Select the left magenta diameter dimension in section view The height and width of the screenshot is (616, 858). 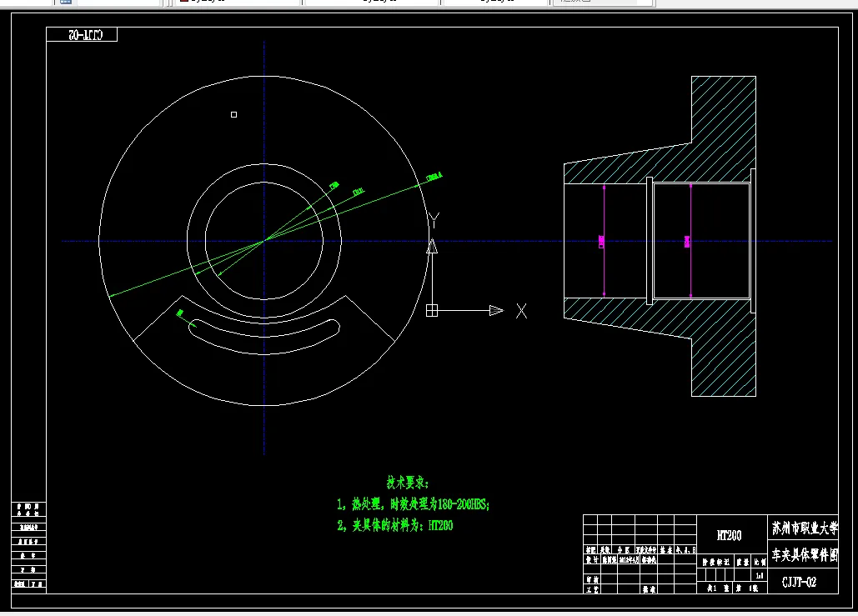[604, 241]
